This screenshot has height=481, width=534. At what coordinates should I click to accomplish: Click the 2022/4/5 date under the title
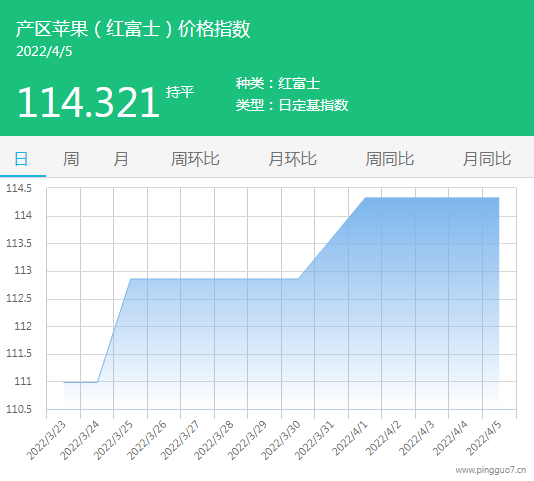point(44,51)
